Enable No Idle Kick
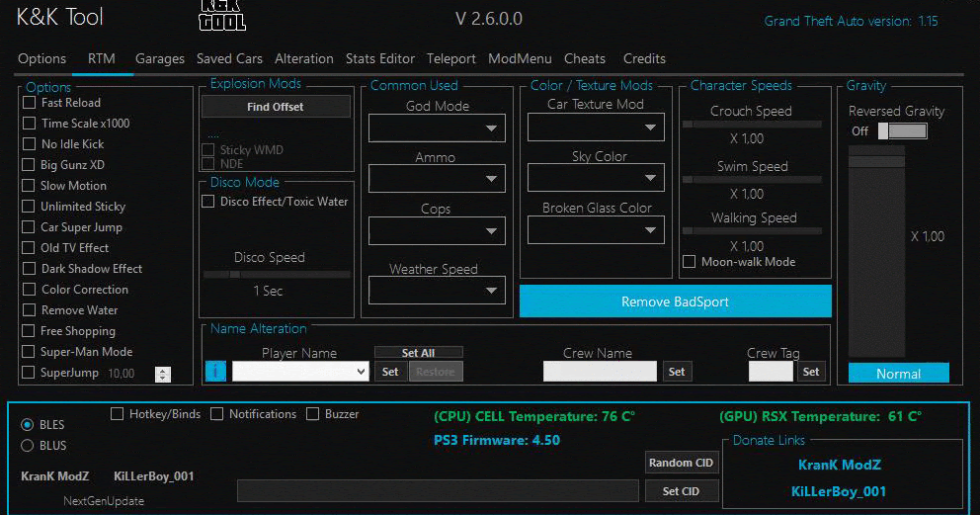This screenshot has height=515, width=980. tap(29, 143)
